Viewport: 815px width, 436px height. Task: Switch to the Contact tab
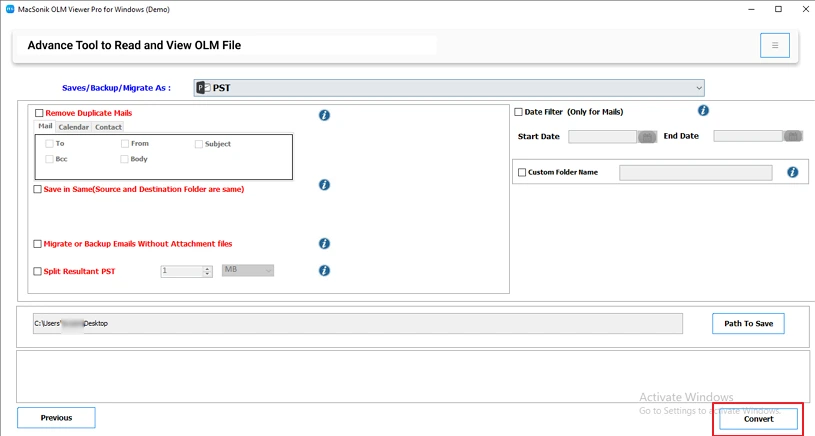pyautogui.click(x=108, y=127)
